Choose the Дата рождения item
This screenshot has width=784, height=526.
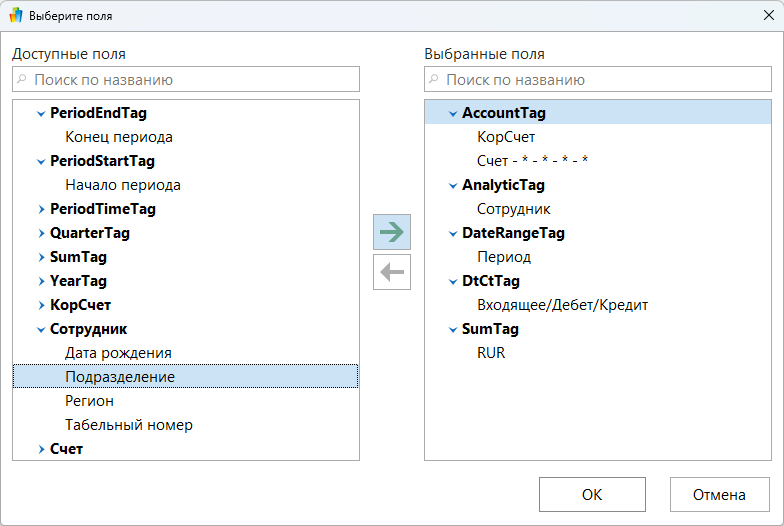tap(118, 353)
